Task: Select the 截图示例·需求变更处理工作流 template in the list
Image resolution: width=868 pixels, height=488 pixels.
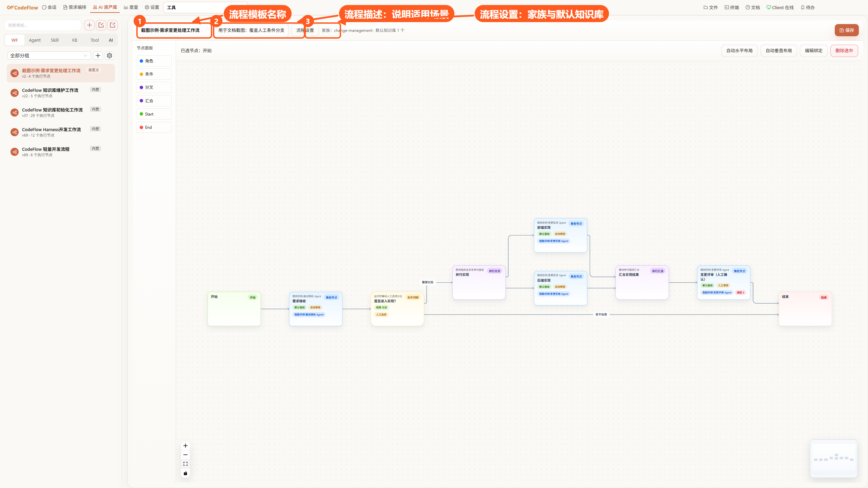Action: 61,73
